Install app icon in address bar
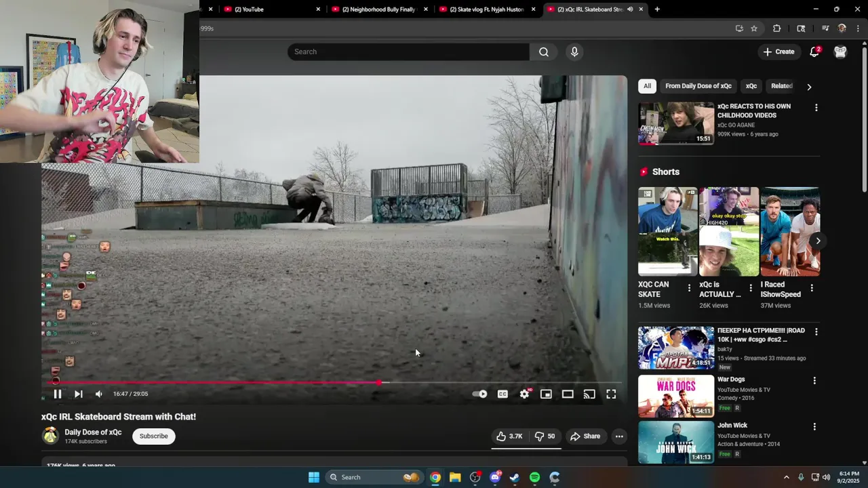 tap(739, 28)
